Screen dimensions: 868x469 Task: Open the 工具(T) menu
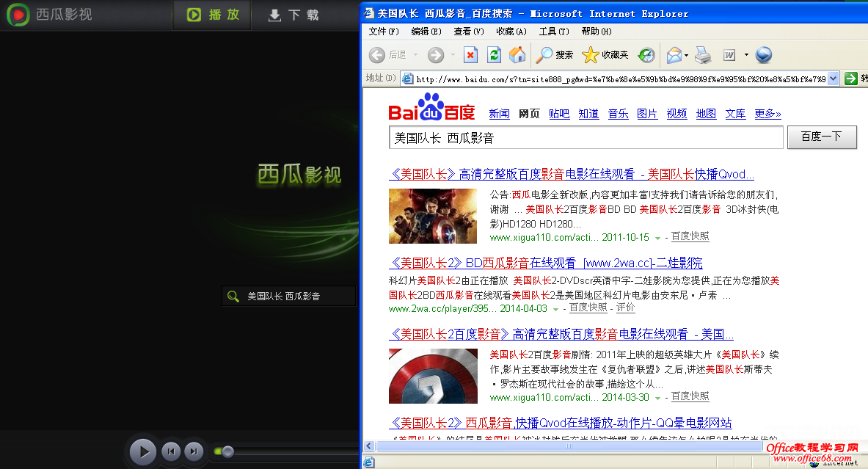point(554,32)
